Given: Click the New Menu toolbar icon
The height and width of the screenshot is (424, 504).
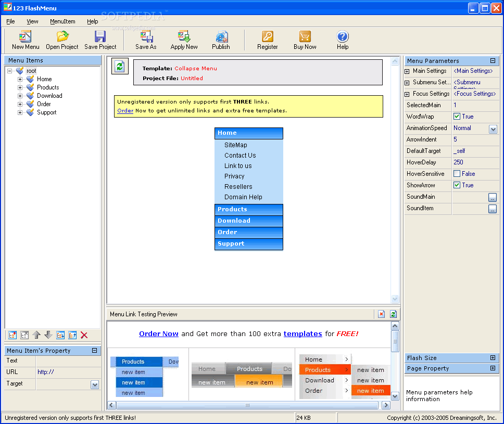Looking at the screenshot, I should point(26,36).
